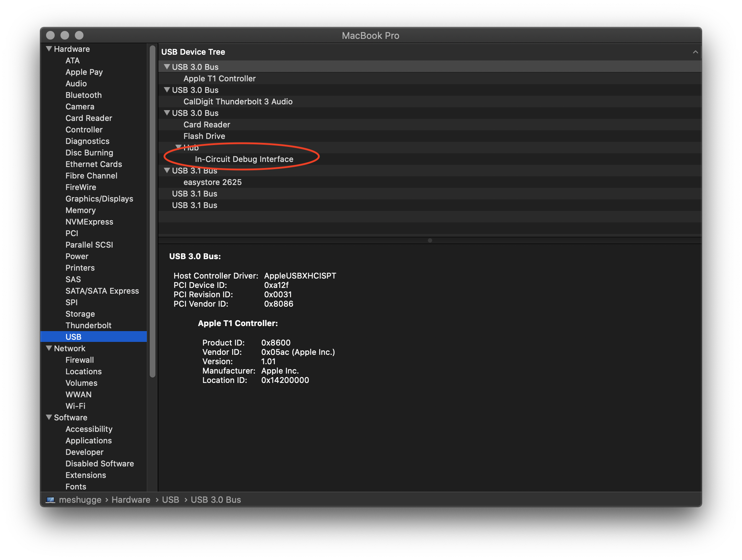
Task: Select Locations under Network
Action: 83,371
